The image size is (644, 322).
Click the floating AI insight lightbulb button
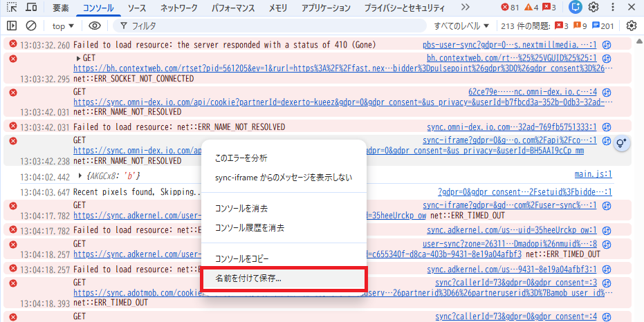tap(621, 143)
